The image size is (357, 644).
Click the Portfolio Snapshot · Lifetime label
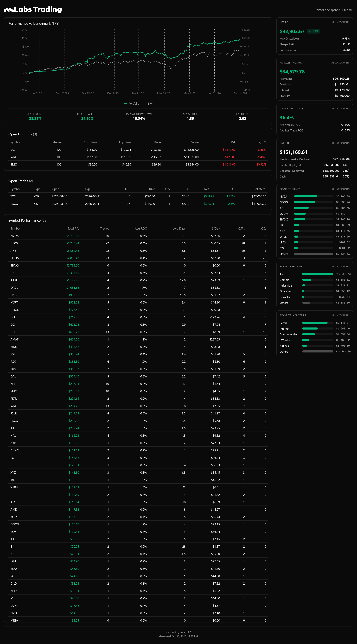(x=334, y=10)
